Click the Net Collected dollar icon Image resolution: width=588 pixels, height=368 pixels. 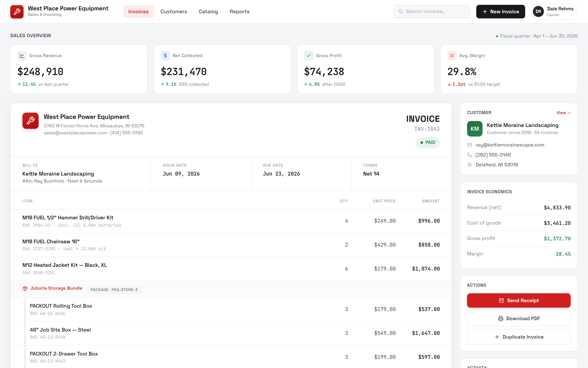click(165, 56)
